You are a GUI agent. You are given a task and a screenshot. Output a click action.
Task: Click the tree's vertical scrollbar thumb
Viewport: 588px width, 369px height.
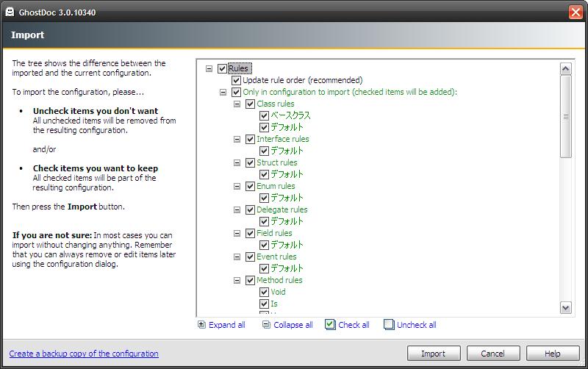tap(565, 117)
